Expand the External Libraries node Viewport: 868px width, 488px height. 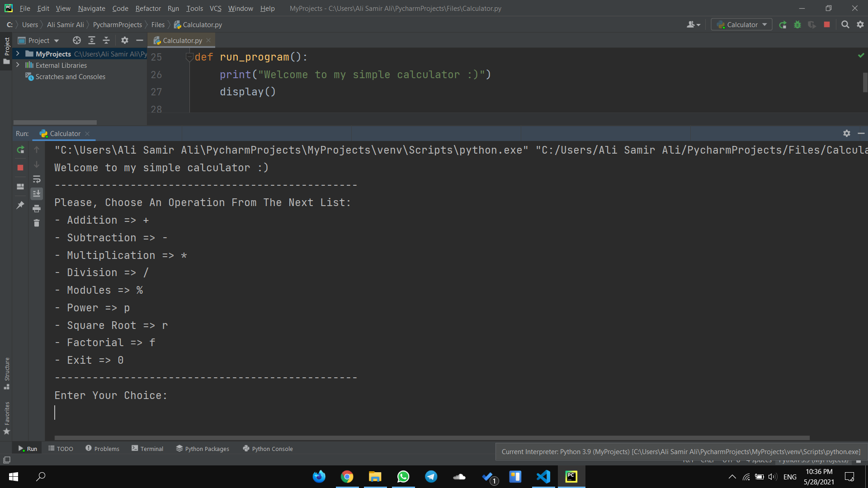18,65
